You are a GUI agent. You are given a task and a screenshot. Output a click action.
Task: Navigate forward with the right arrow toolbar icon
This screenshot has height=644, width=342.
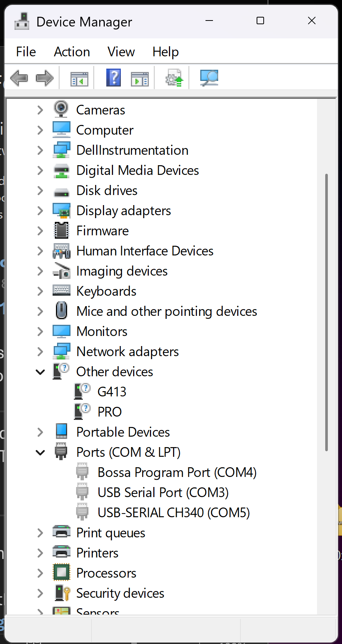click(x=45, y=78)
